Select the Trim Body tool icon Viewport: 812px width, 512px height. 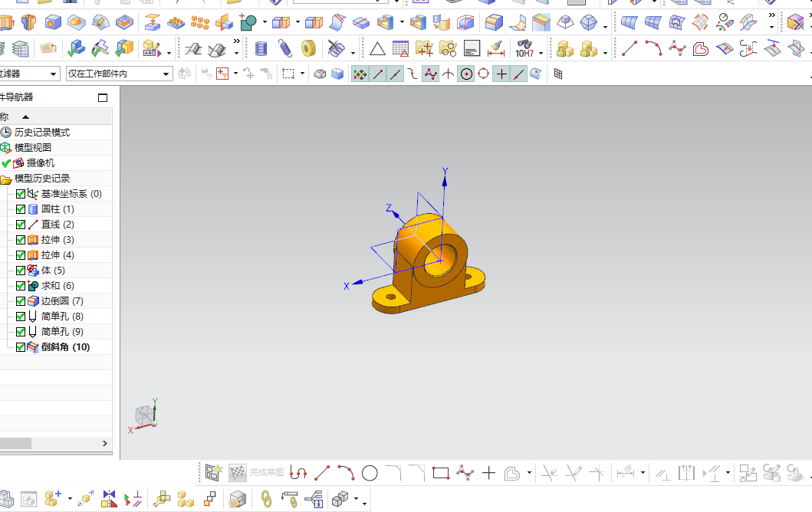(281, 22)
